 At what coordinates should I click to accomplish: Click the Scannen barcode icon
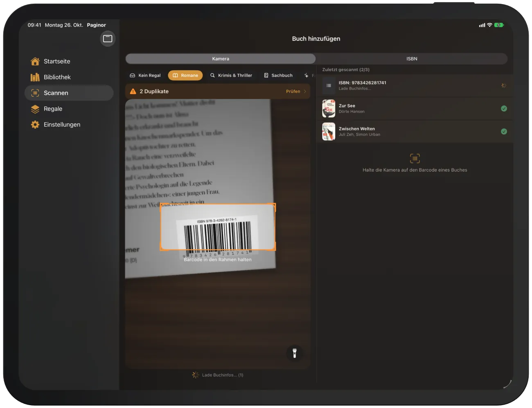coord(35,93)
